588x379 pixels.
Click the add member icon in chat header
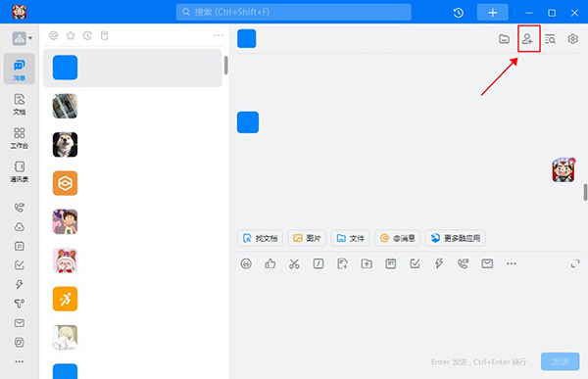pyautogui.click(x=527, y=38)
